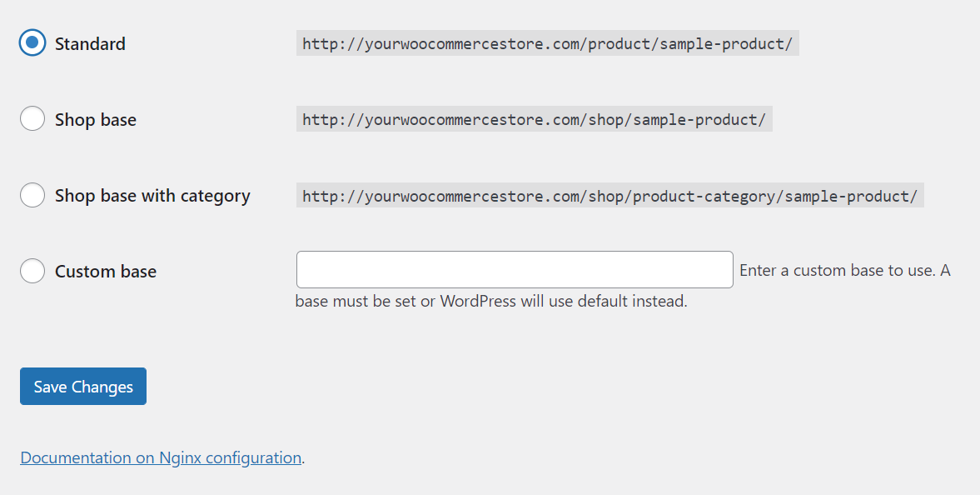The image size is (980, 495).
Task: Click "yourwoocommercestore.com" in the Shop base URL
Action: point(471,120)
